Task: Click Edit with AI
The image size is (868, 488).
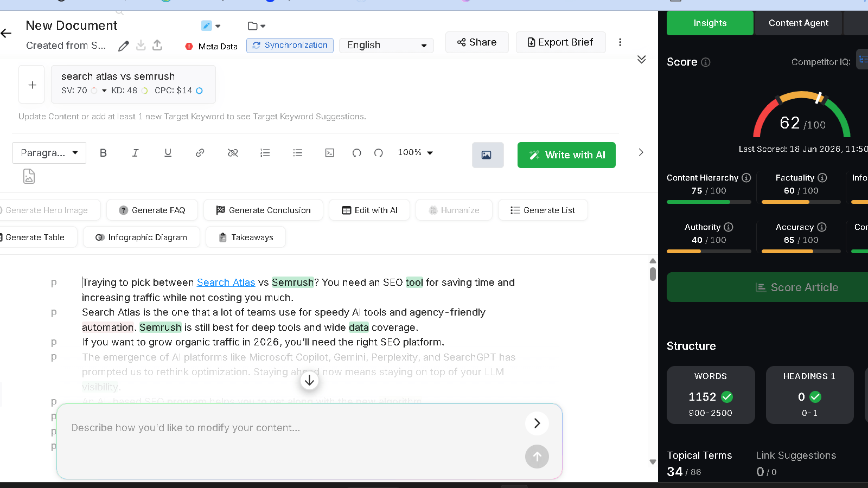Action: (369, 210)
